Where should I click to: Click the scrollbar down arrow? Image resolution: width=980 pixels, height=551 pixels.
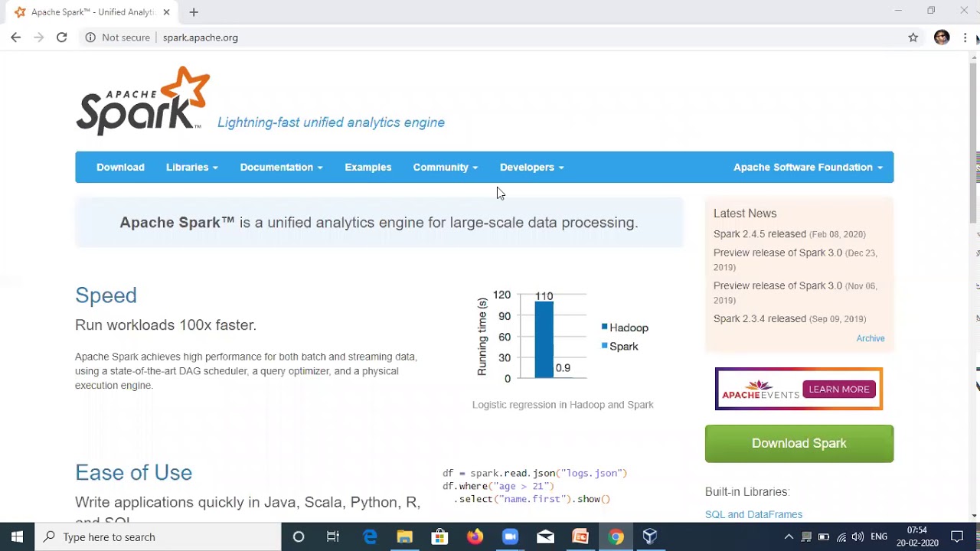(973, 515)
